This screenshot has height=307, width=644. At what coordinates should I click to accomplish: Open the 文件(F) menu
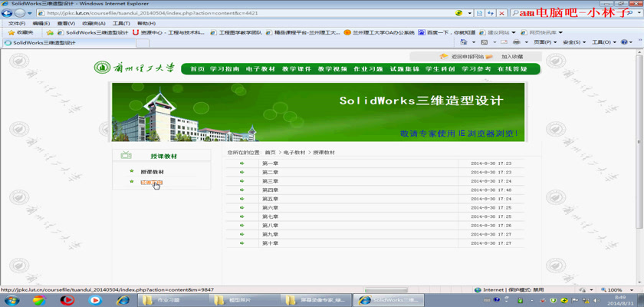(x=17, y=24)
